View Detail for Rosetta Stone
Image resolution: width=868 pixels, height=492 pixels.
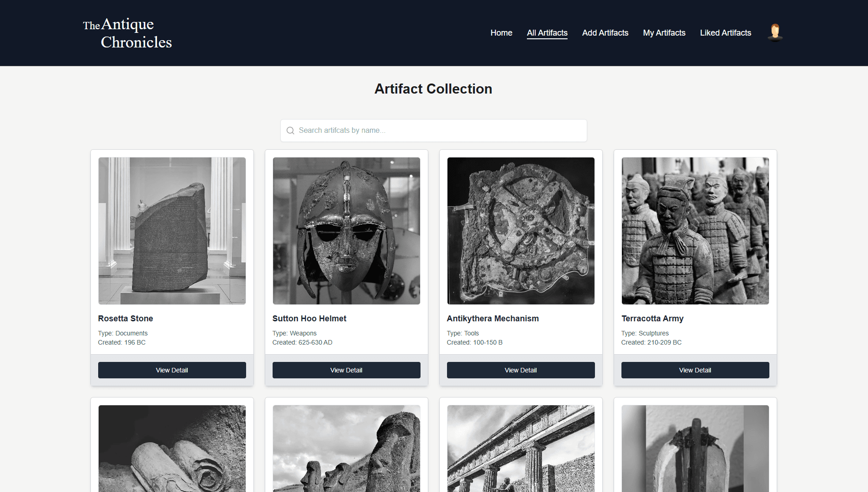172,370
